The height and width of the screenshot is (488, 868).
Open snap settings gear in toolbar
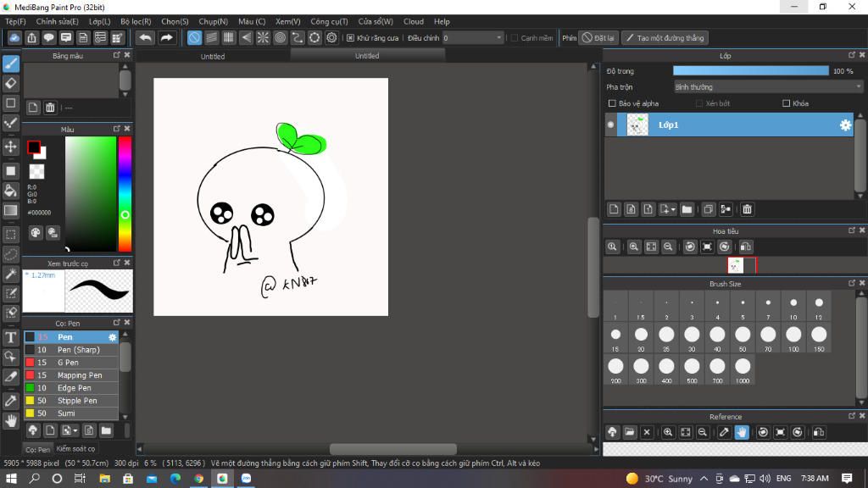[331, 37]
